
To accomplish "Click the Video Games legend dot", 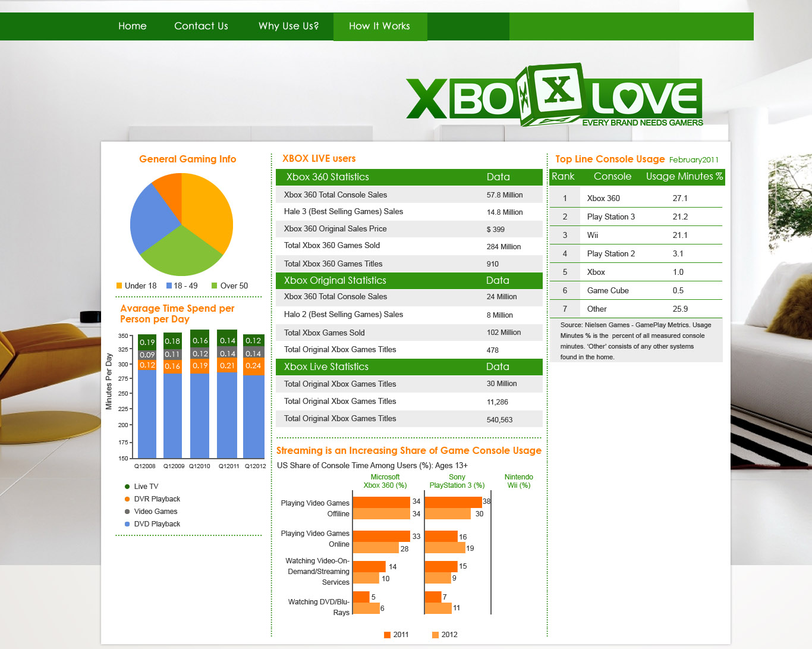I will (127, 512).
